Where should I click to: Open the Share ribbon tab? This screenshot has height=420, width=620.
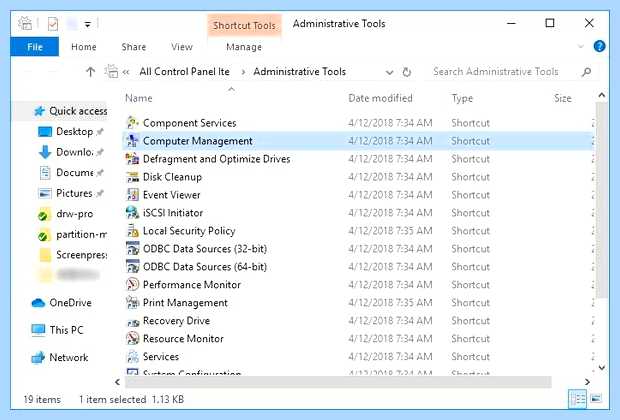134,47
